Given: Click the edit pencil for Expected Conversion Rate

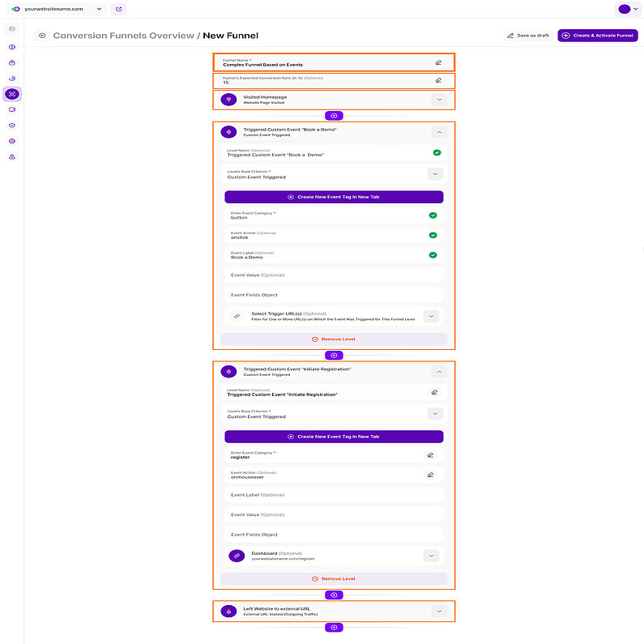Looking at the screenshot, I should tap(438, 80).
